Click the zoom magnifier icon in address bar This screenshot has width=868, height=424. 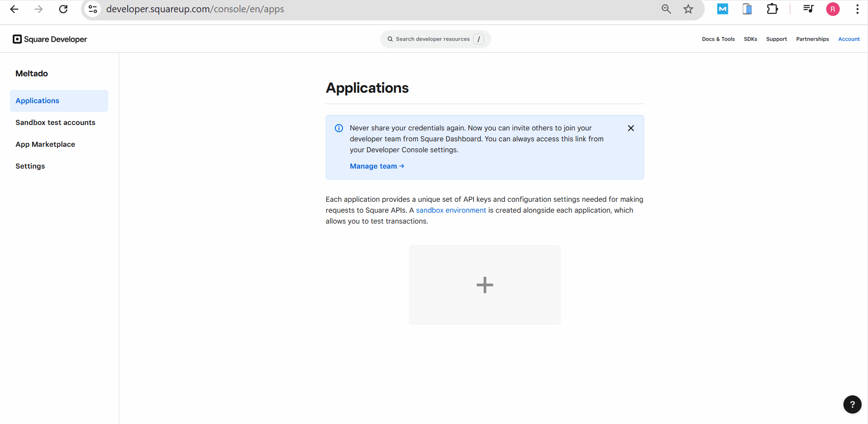pos(666,9)
